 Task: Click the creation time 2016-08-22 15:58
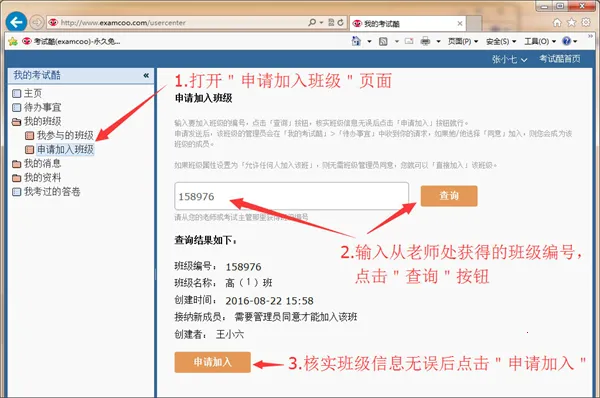[269, 301]
